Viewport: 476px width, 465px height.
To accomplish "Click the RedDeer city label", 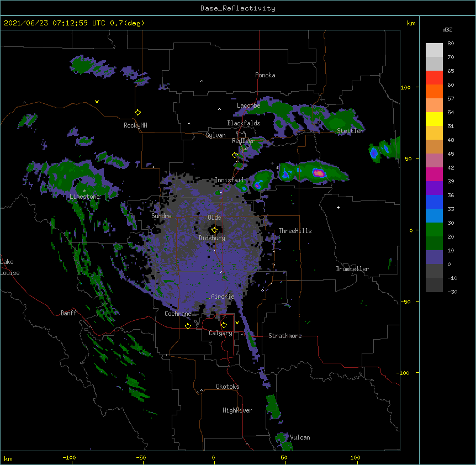I will (244, 141).
